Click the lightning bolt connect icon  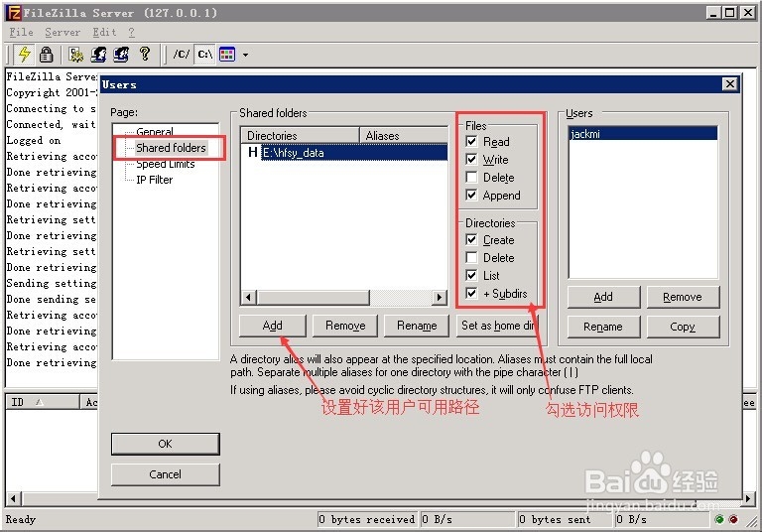pos(24,54)
